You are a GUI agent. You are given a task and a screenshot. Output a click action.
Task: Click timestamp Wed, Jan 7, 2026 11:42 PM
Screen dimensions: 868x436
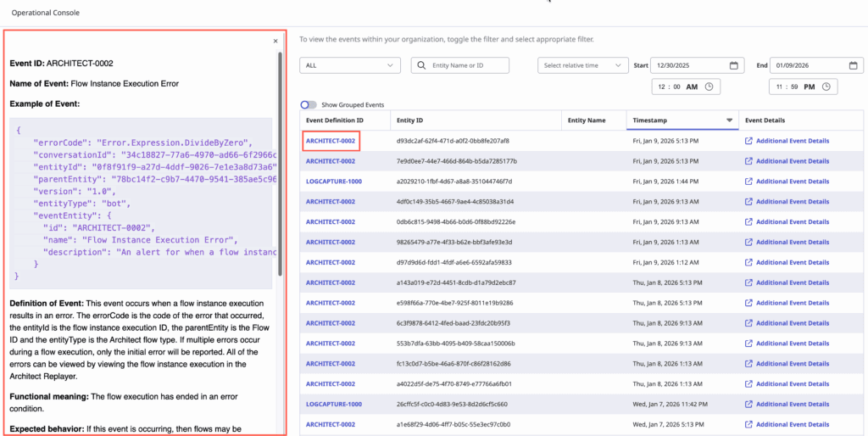click(670, 404)
